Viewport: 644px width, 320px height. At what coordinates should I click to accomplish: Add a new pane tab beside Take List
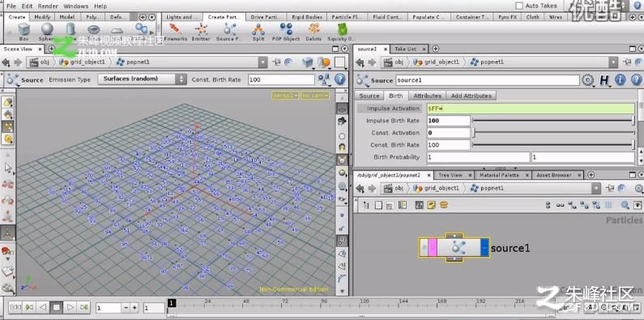tap(435, 49)
